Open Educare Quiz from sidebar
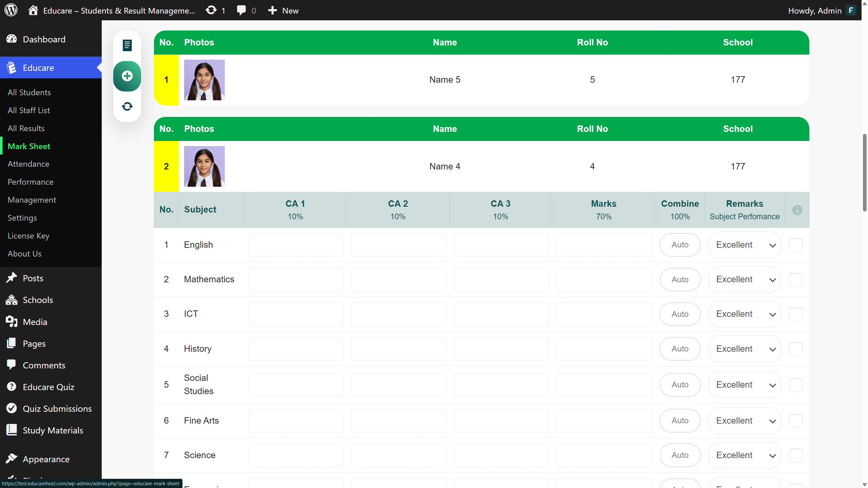The width and height of the screenshot is (868, 488). [48, 387]
